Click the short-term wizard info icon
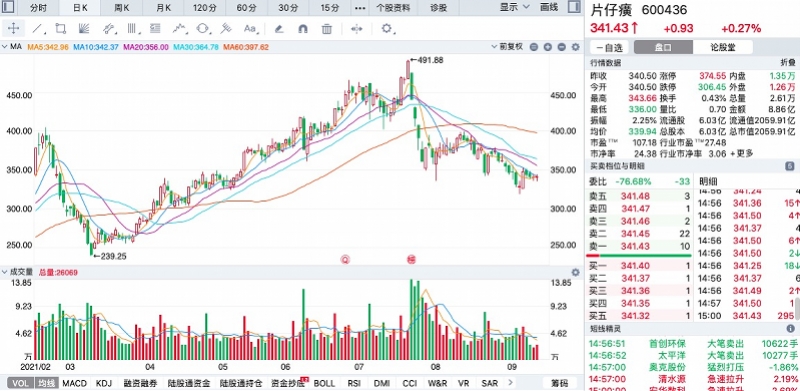The image size is (800, 391). 790,329
